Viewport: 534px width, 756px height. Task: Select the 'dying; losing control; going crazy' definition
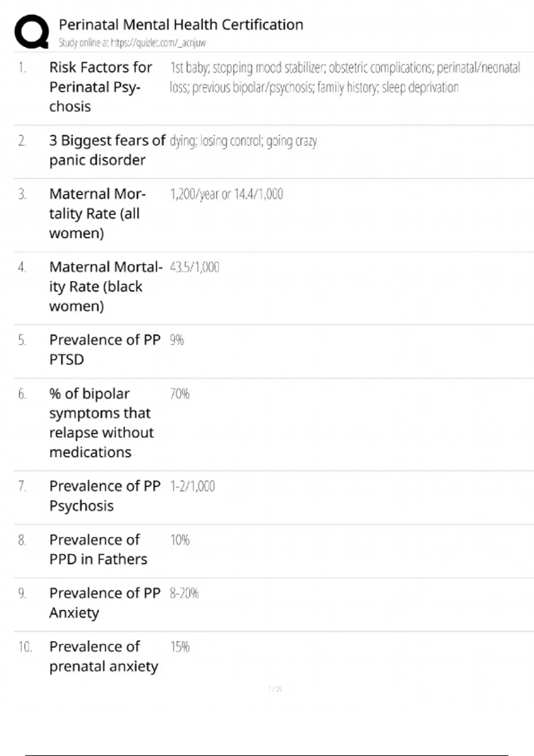(x=243, y=141)
